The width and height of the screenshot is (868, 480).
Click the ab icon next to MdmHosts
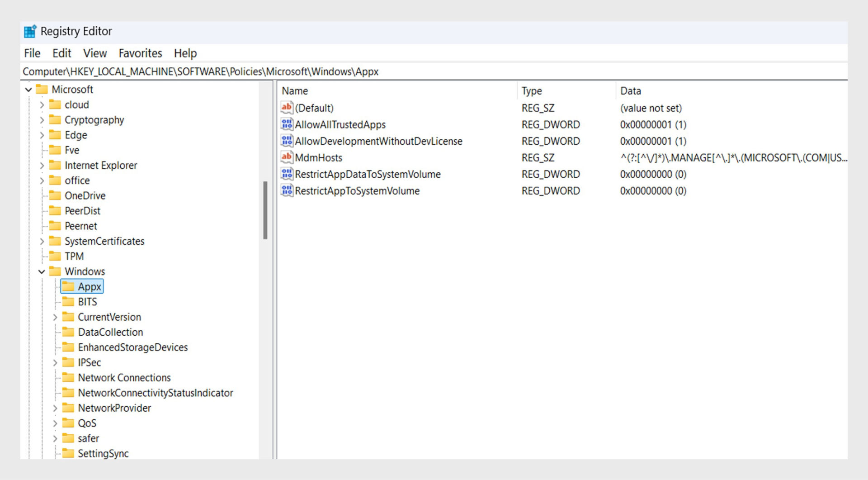[287, 157]
